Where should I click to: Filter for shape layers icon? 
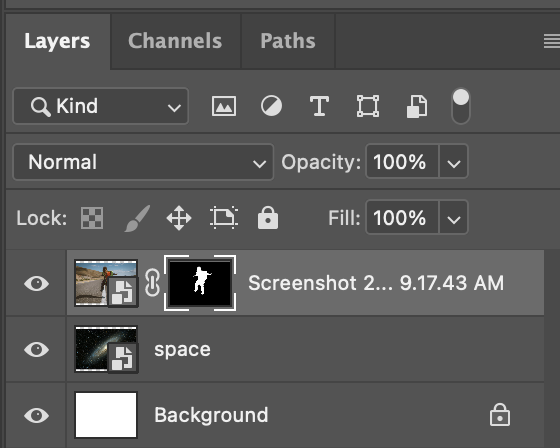click(x=368, y=106)
